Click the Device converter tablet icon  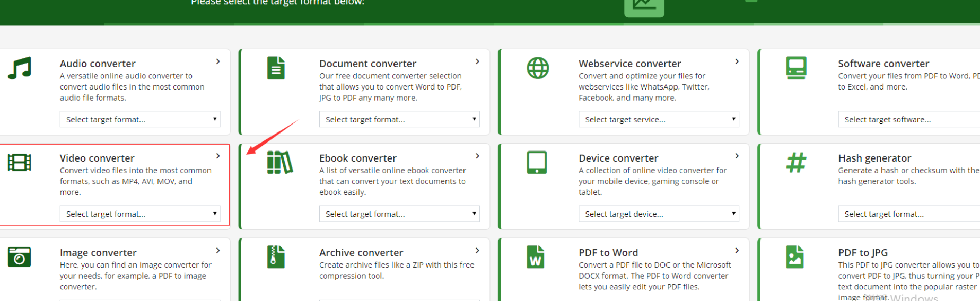click(x=537, y=163)
